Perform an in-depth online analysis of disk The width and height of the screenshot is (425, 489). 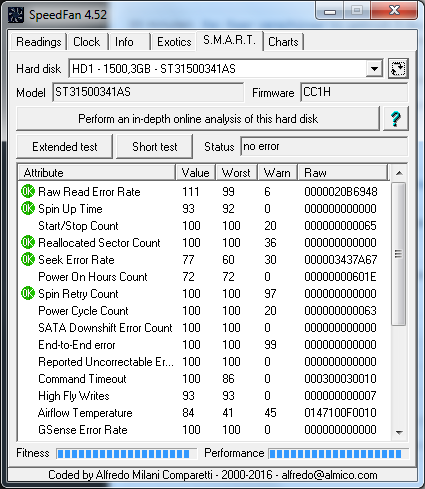[198, 119]
